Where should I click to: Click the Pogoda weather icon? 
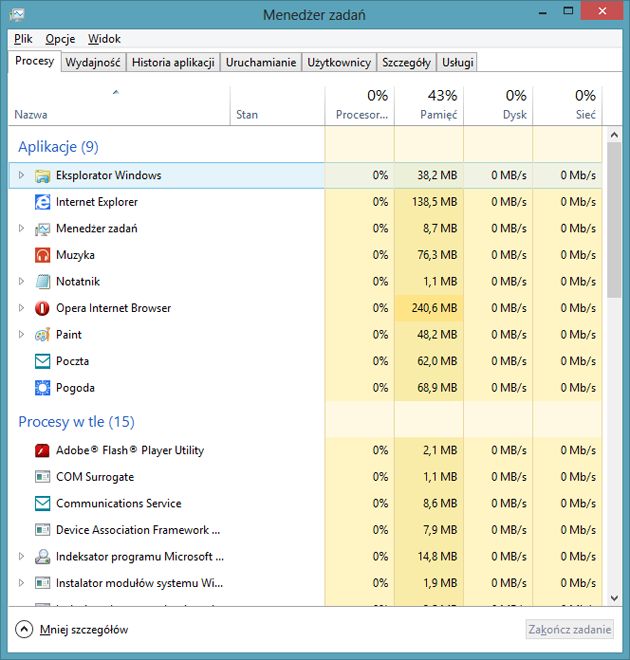coord(42,388)
